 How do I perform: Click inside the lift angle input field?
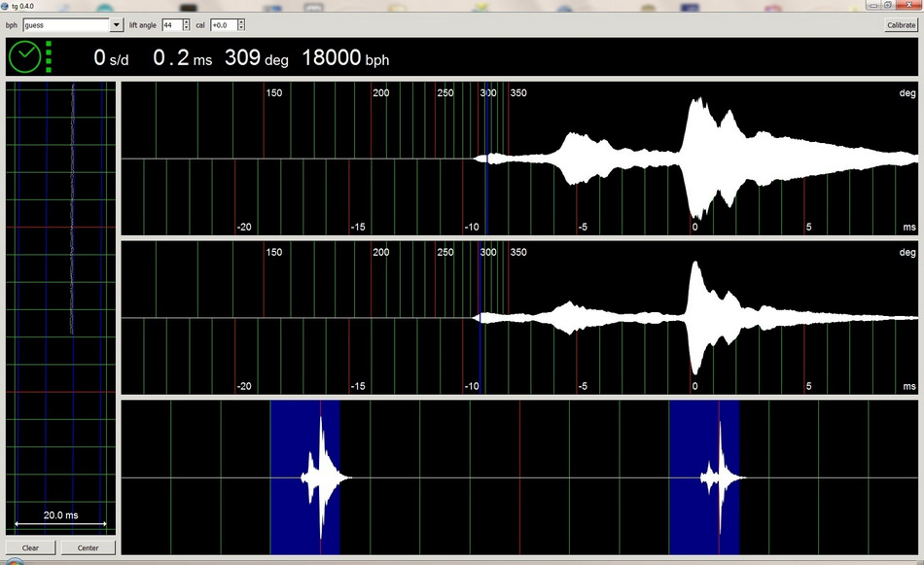(171, 24)
